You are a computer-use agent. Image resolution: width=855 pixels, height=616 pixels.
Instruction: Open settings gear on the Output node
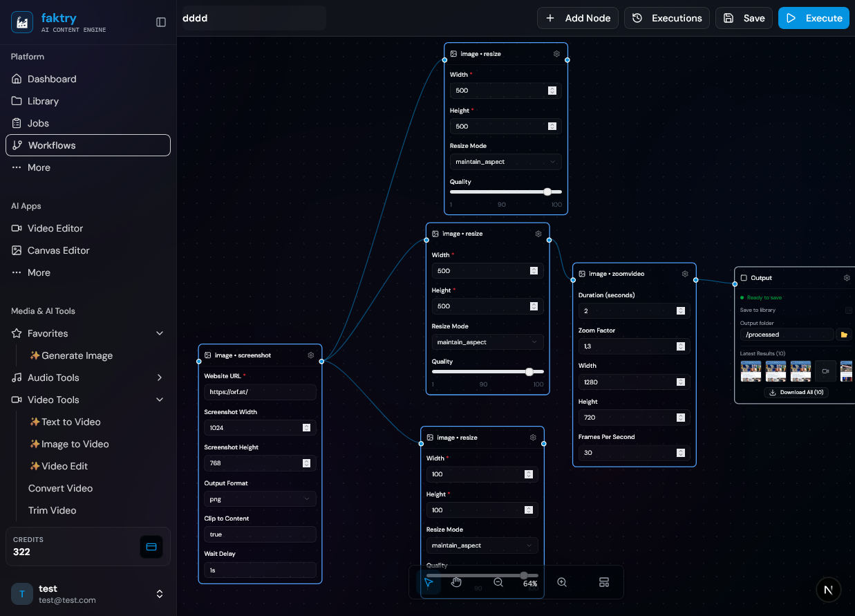pyautogui.click(x=847, y=278)
